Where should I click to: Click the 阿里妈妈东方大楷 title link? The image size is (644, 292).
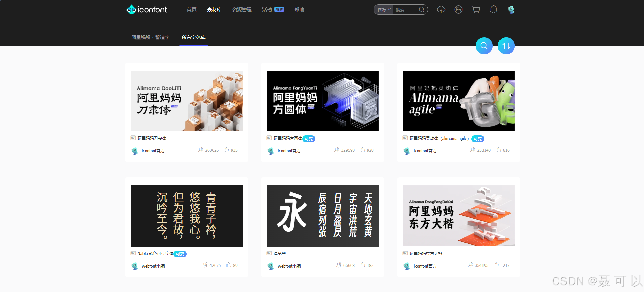coord(426,253)
